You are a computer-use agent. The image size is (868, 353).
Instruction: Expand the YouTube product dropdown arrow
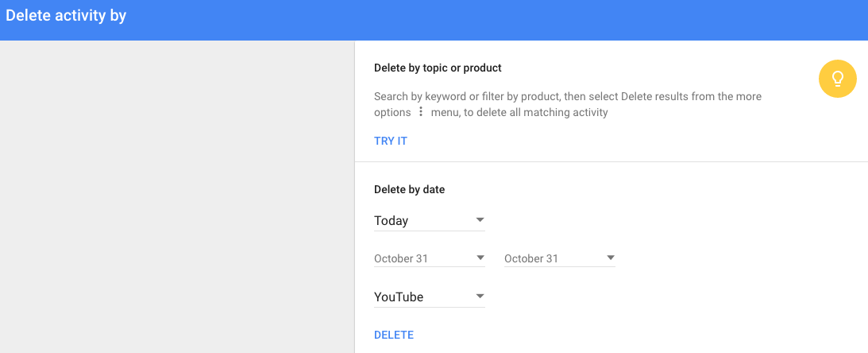(x=480, y=297)
